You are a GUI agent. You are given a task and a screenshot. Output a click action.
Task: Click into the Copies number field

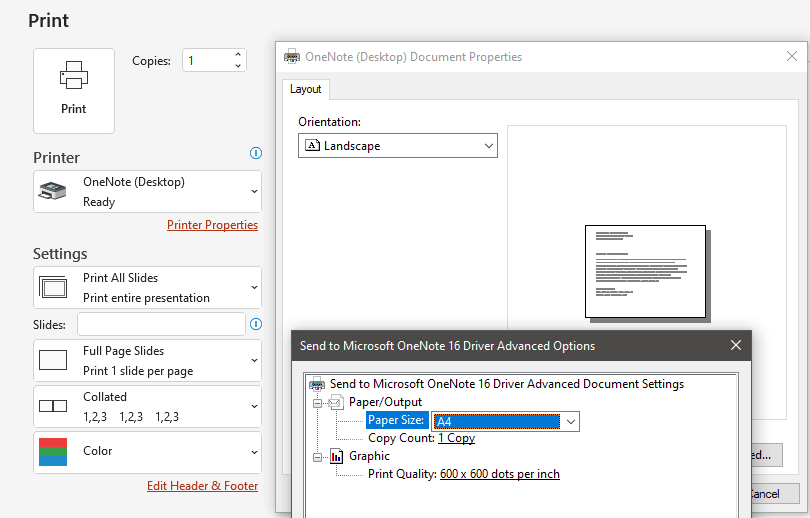tap(208, 60)
